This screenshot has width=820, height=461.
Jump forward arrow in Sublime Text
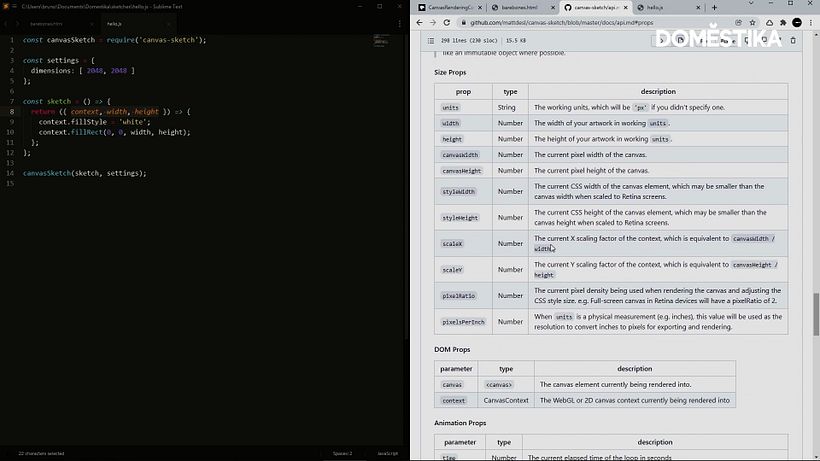(x=17, y=24)
